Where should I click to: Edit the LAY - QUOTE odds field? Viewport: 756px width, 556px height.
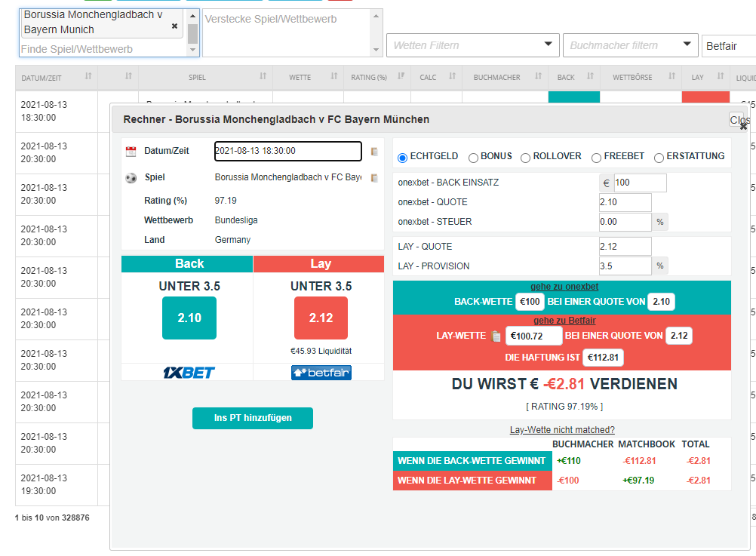pyautogui.click(x=625, y=247)
